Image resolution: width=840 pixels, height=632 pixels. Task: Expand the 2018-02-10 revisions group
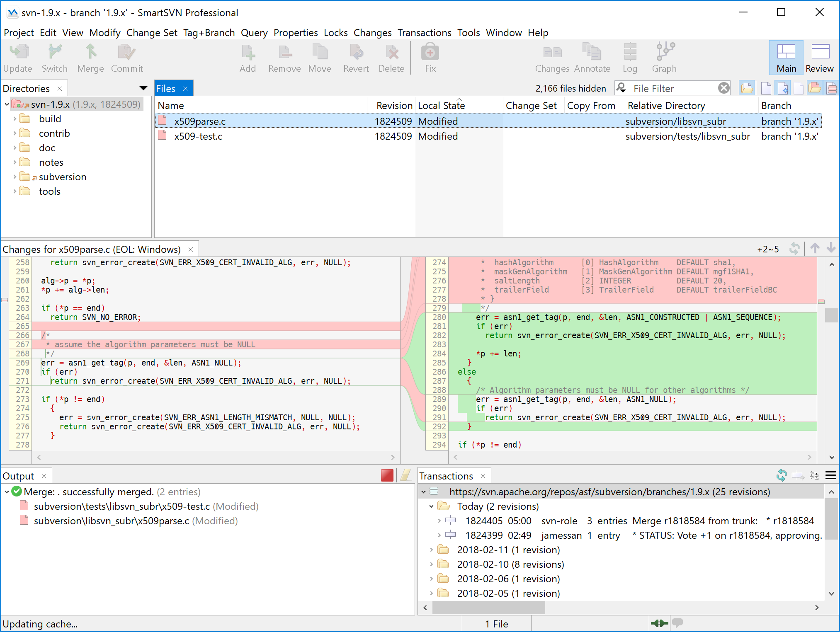pyautogui.click(x=431, y=564)
